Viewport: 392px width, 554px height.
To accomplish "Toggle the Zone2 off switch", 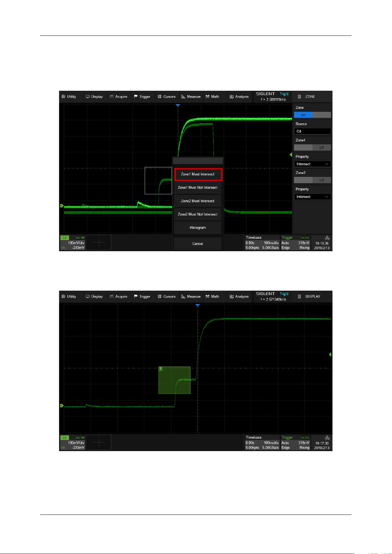I will pos(312,180).
